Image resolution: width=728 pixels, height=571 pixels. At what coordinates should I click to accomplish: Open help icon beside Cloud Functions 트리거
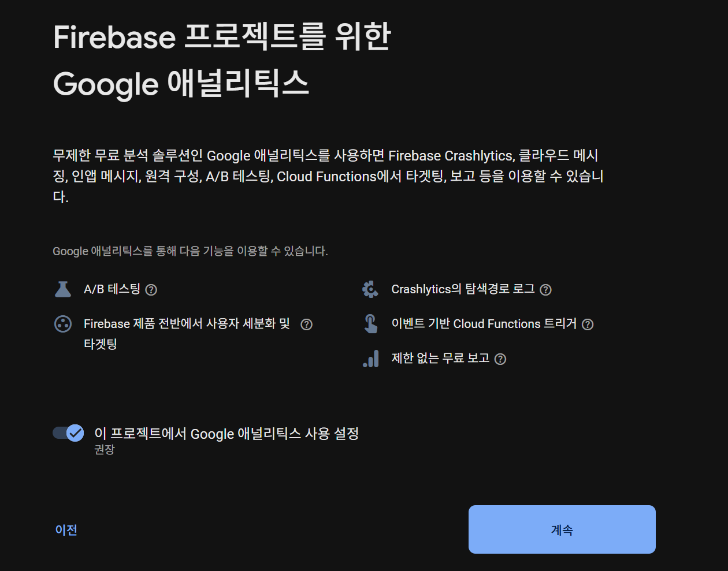[x=588, y=324]
